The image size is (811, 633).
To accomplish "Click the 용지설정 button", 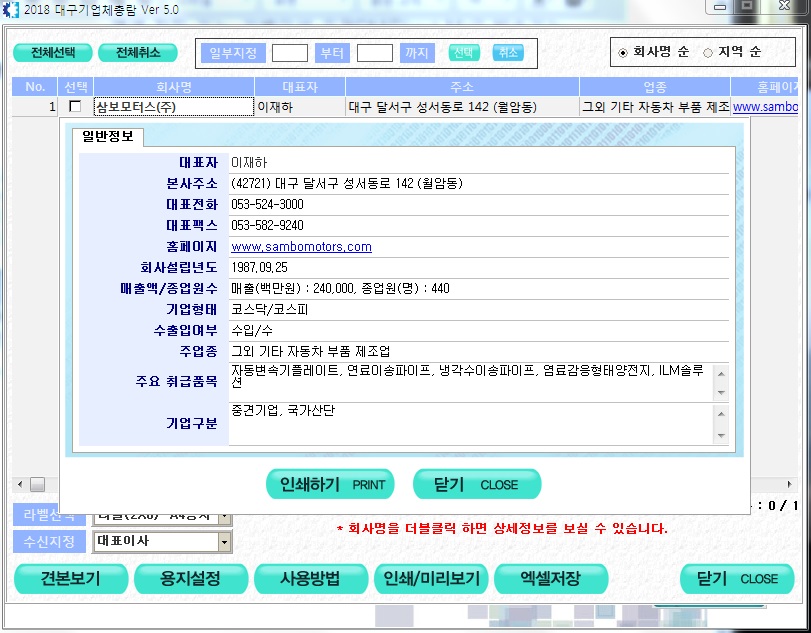I will [x=191, y=578].
